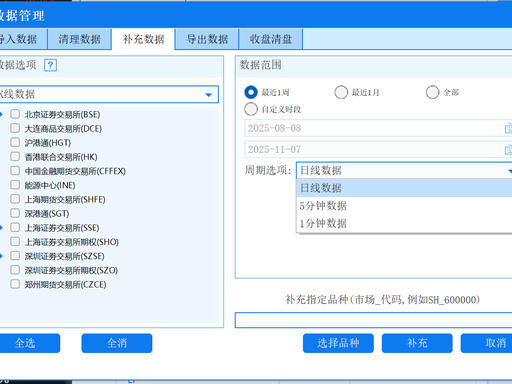Switch to the 补充数据 tab
Screen dimensions: 512x384
tap(143, 39)
